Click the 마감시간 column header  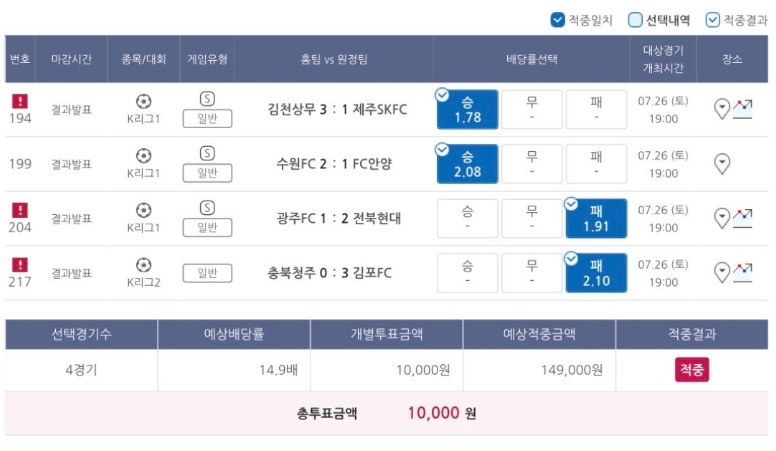click(x=71, y=59)
